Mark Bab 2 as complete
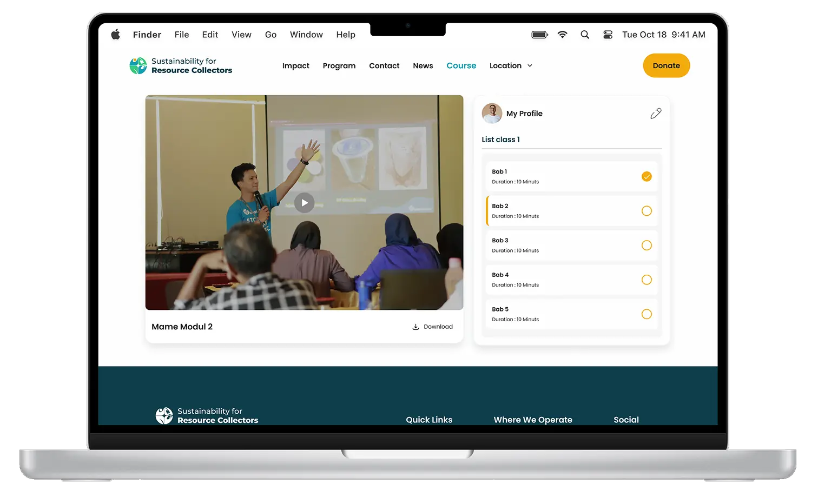Image resolution: width=818 pixels, height=504 pixels. coord(647,211)
